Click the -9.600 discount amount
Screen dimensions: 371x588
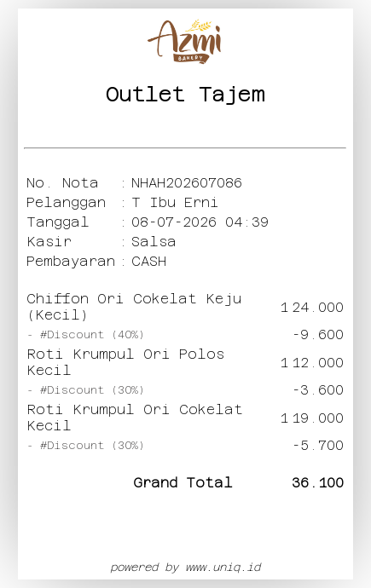(318, 335)
